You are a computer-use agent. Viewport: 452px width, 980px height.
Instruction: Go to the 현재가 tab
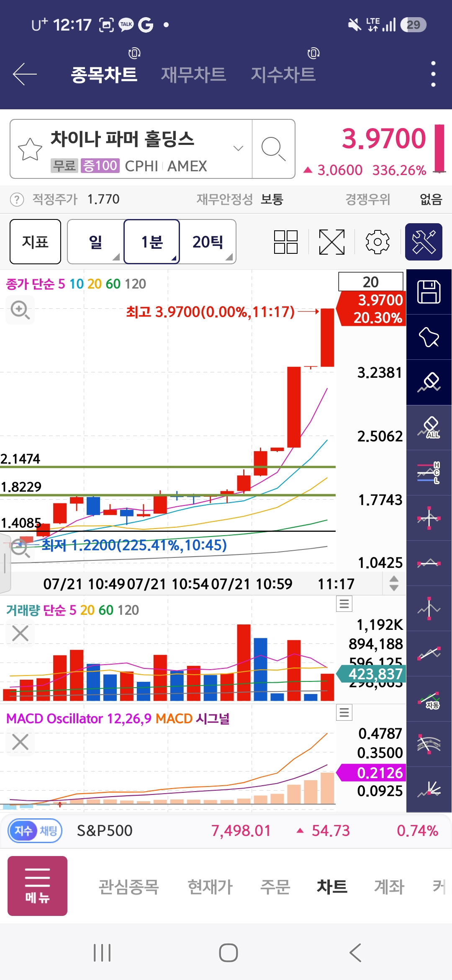(210, 887)
